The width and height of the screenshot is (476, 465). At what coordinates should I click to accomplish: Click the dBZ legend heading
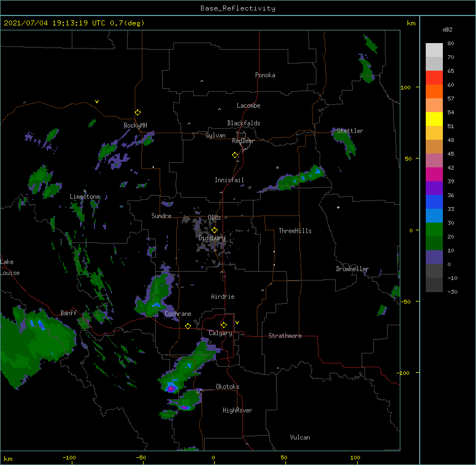(447, 30)
